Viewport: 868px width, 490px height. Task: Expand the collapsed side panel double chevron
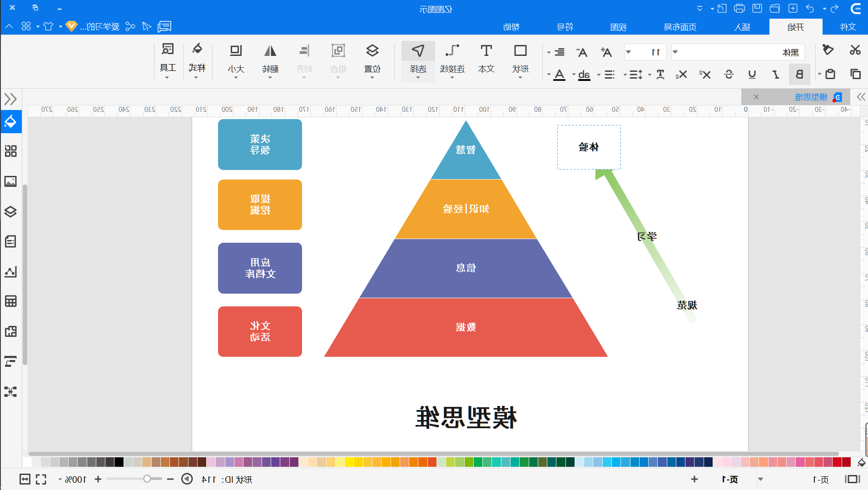[x=10, y=99]
